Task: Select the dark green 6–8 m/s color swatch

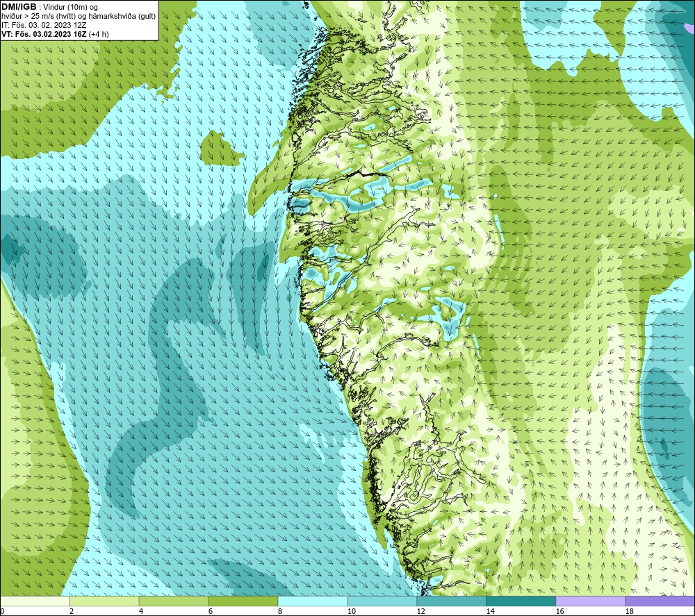Action: click(243, 601)
